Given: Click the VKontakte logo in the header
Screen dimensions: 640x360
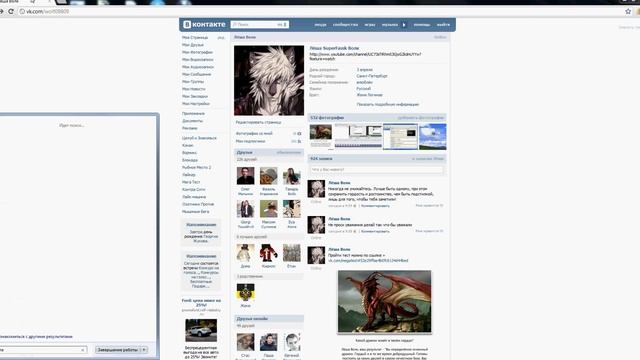Looking at the screenshot, I should 204,24.
